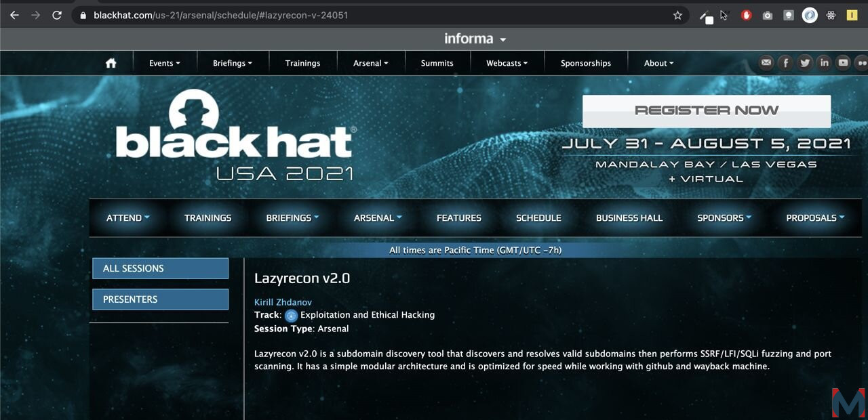Click the Black Hat USA 2021 logo
This screenshot has width=868, height=420.
235,135
